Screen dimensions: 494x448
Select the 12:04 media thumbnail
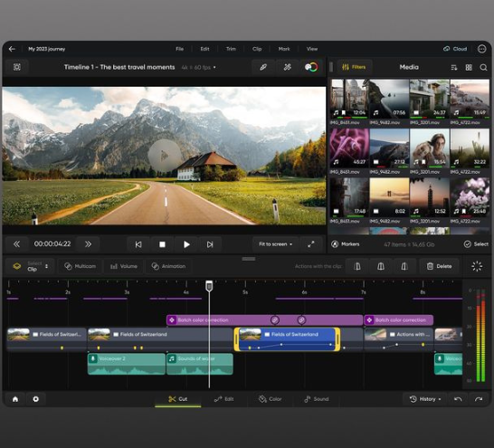(349, 99)
